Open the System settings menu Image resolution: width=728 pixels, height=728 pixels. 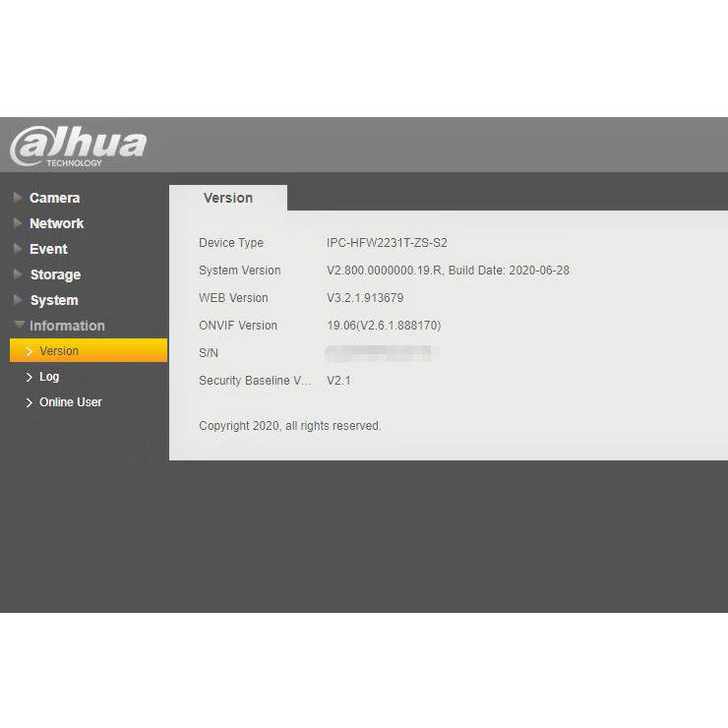pyautogui.click(x=54, y=300)
